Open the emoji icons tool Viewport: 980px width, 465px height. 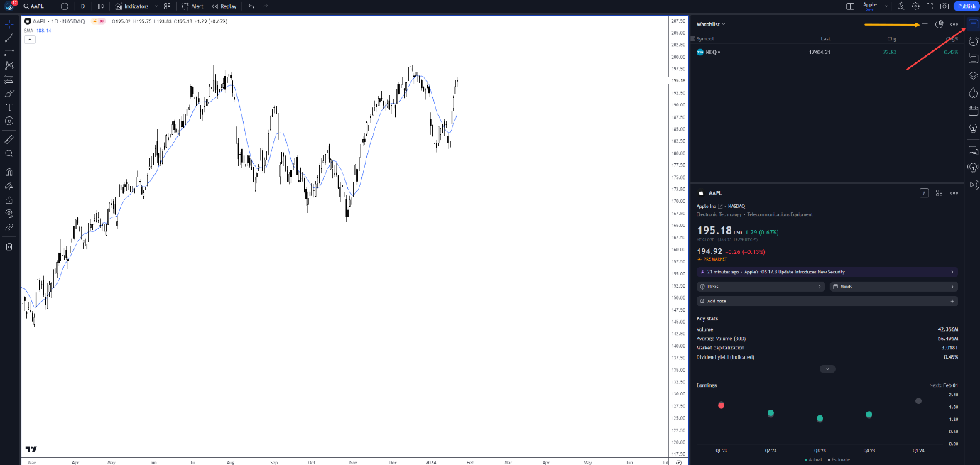point(9,121)
